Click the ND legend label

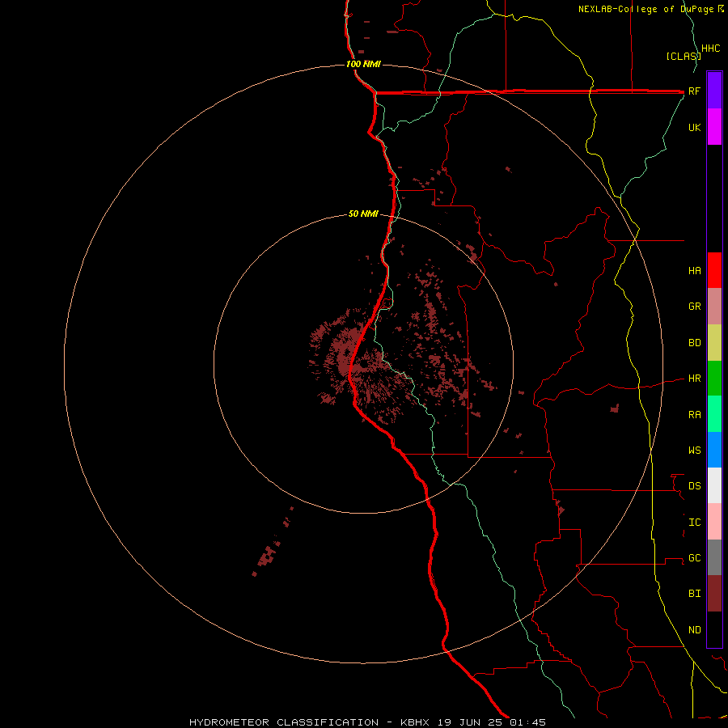pos(694,630)
